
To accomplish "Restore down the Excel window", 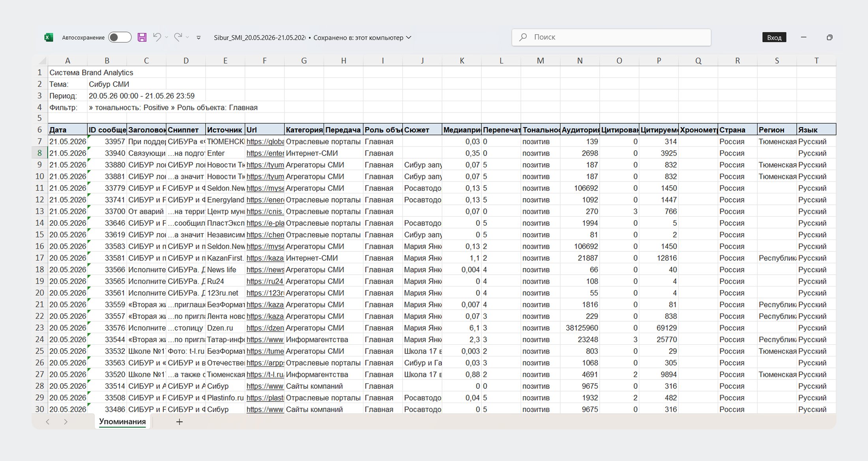I will pyautogui.click(x=830, y=37).
